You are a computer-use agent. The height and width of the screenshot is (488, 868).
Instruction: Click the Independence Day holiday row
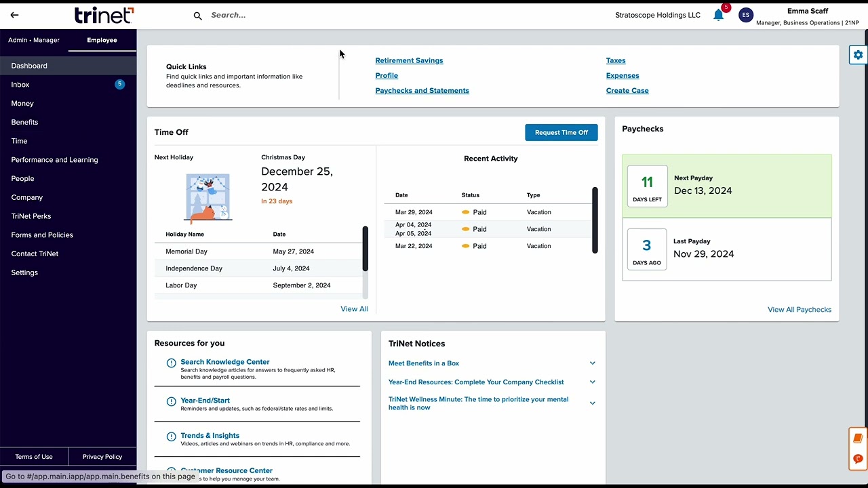pos(258,268)
